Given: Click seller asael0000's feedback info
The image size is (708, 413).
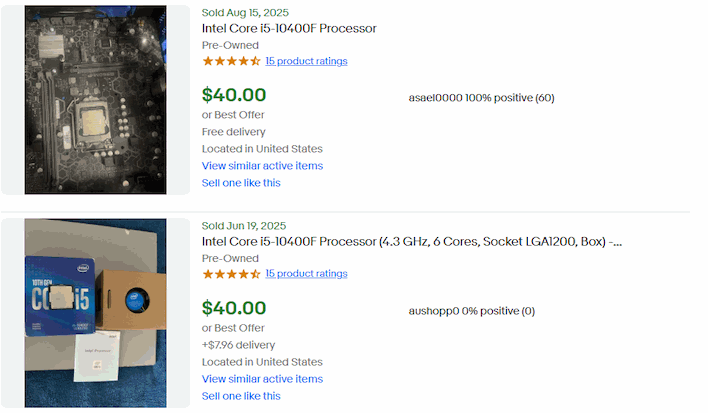Looking at the screenshot, I should point(481,97).
